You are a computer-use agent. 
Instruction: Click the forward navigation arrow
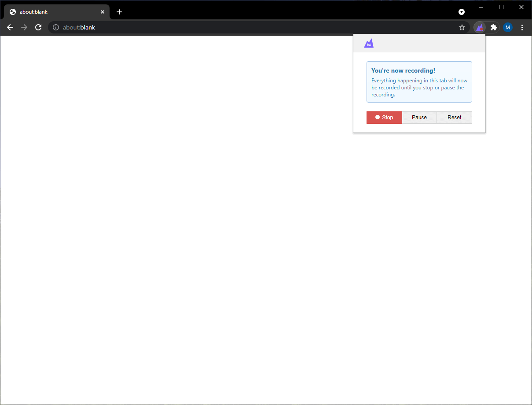pyautogui.click(x=24, y=27)
